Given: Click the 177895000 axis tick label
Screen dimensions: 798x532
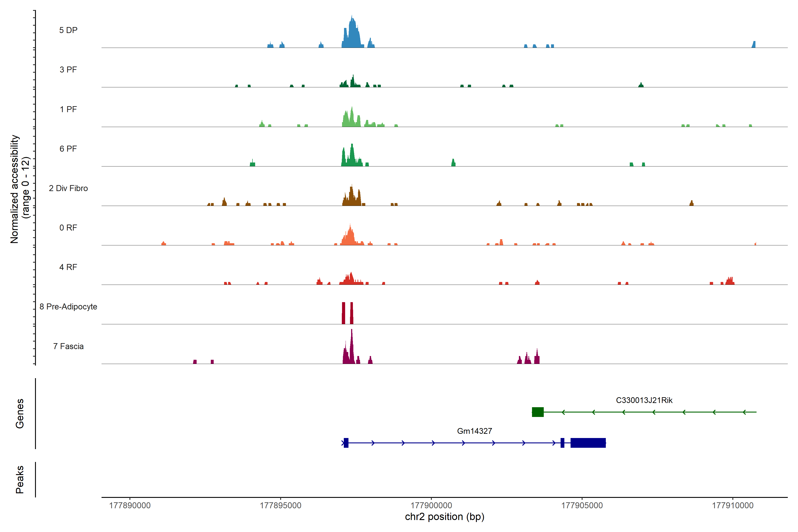Looking at the screenshot, I should click(281, 505).
